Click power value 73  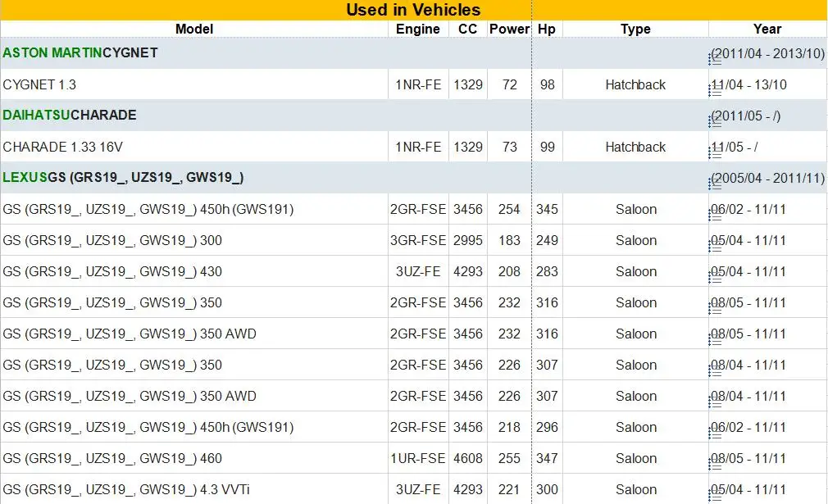510,147
